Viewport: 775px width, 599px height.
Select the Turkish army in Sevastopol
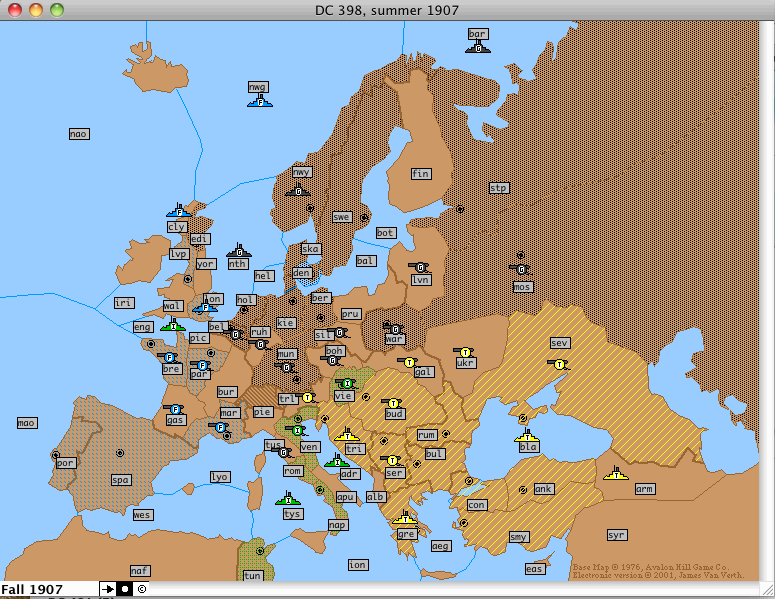point(559,365)
